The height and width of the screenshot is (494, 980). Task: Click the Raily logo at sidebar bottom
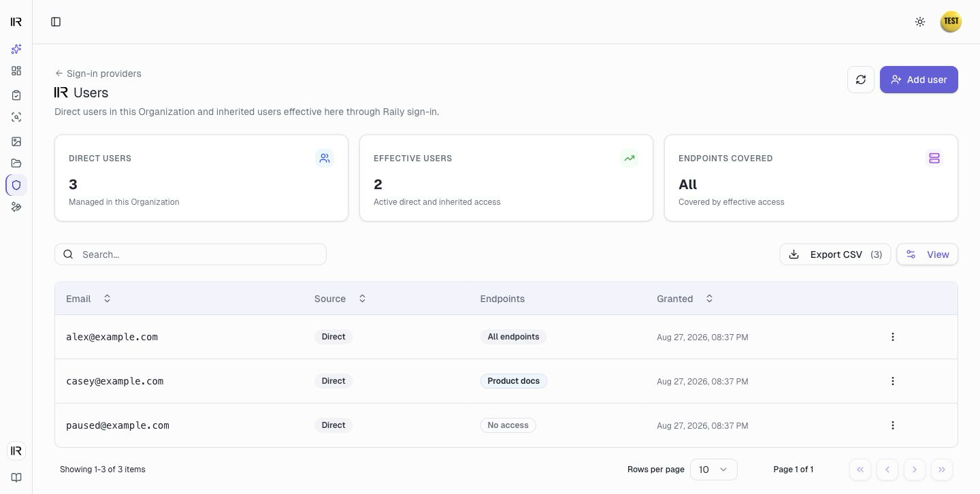pyautogui.click(x=16, y=450)
